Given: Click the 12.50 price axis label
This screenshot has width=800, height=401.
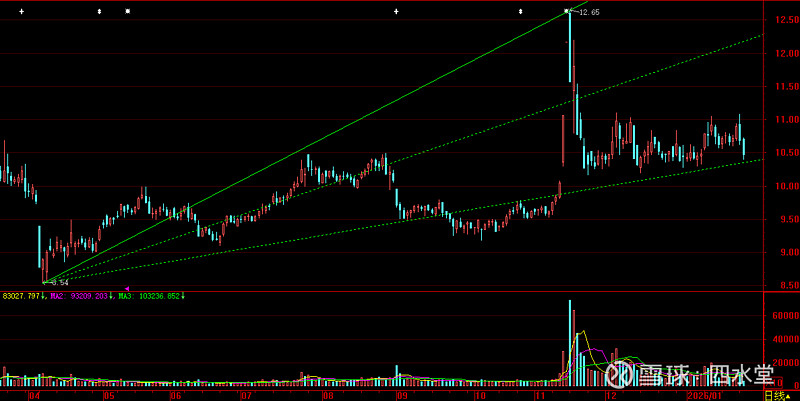Looking at the screenshot, I should click(x=786, y=20).
